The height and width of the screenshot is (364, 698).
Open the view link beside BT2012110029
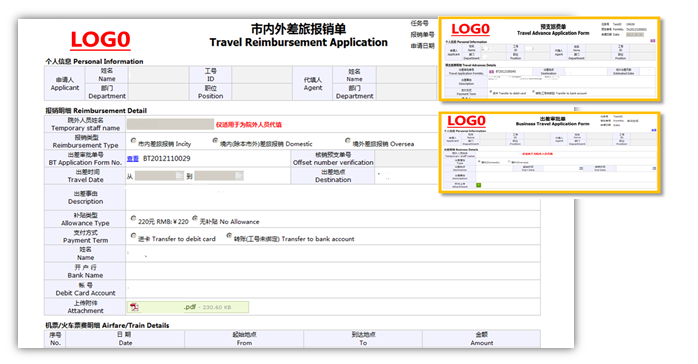click(133, 158)
